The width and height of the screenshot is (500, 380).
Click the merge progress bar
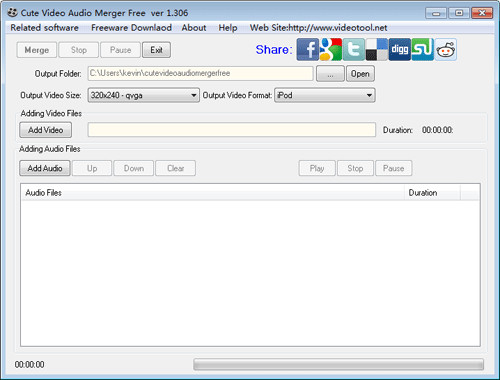coord(338,364)
